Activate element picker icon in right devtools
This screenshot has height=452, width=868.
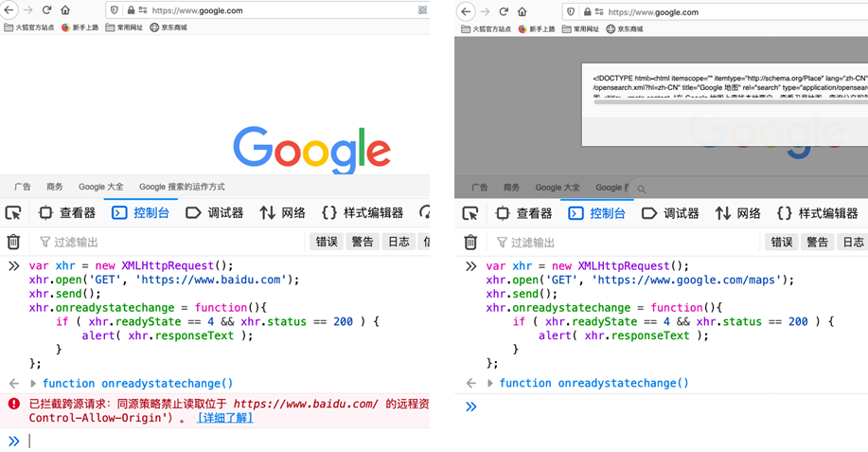click(470, 213)
